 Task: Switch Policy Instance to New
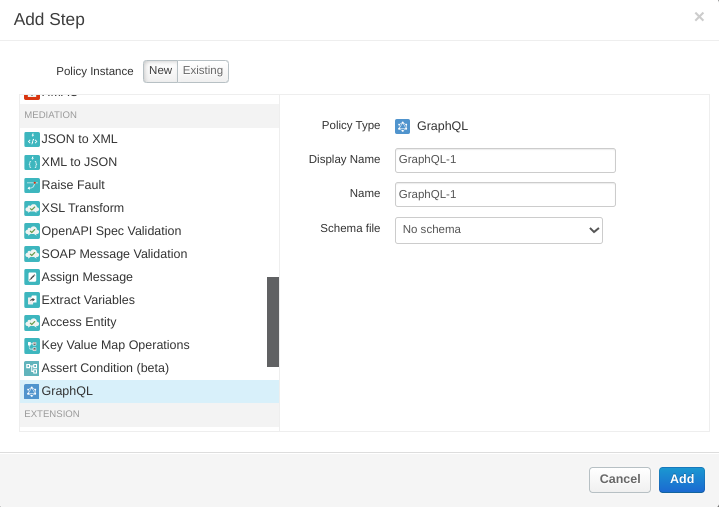[160, 71]
